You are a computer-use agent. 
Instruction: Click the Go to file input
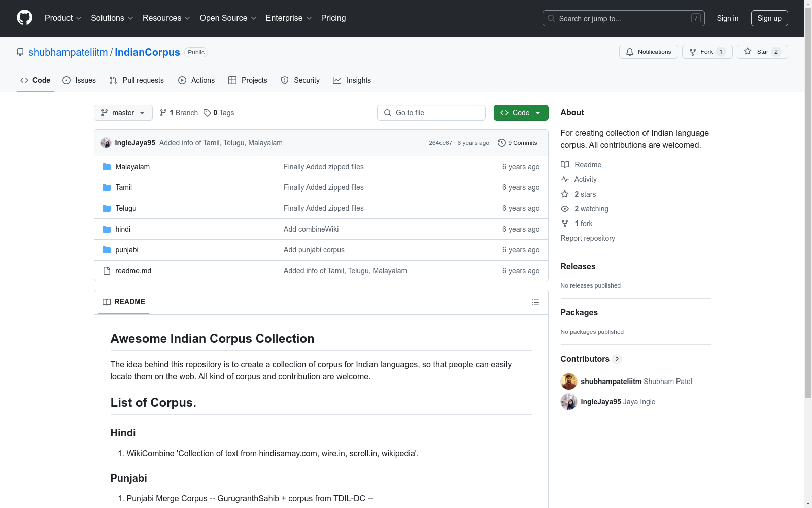coord(431,113)
